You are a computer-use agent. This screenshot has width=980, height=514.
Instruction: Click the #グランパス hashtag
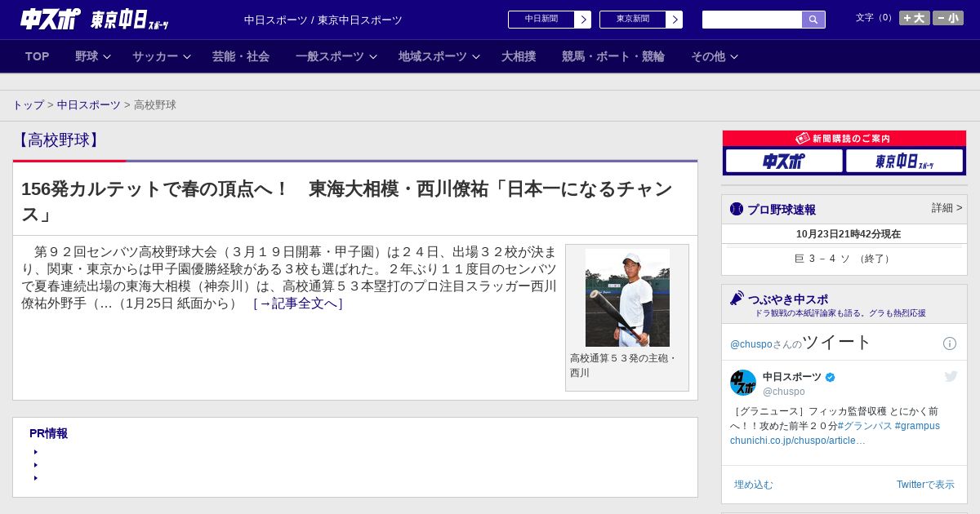click(x=864, y=426)
